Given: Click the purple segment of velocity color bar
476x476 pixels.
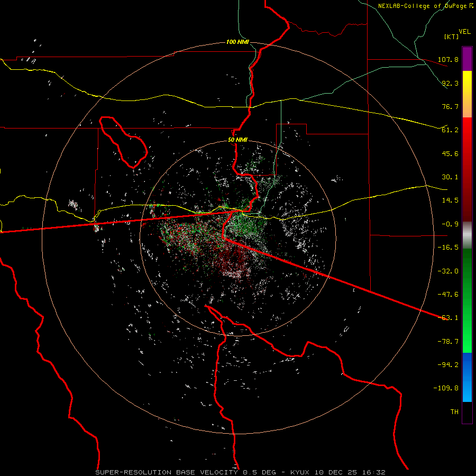Looking at the screenshot, I should pos(467,59).
